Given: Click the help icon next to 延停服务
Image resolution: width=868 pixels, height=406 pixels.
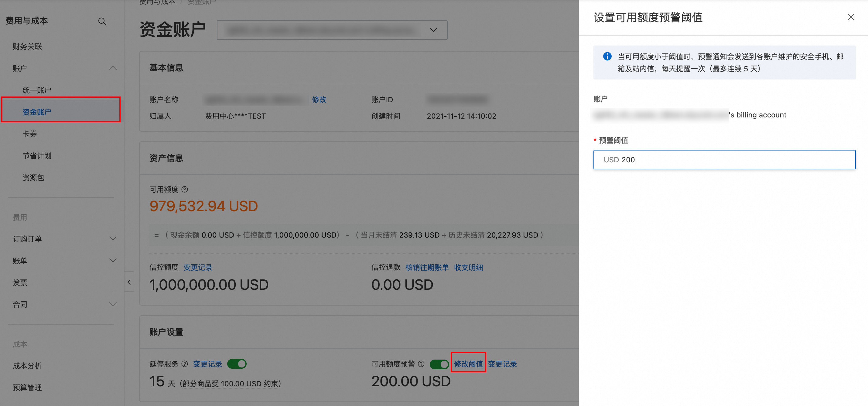Looking at the screenshot, I should coord(185,364).
